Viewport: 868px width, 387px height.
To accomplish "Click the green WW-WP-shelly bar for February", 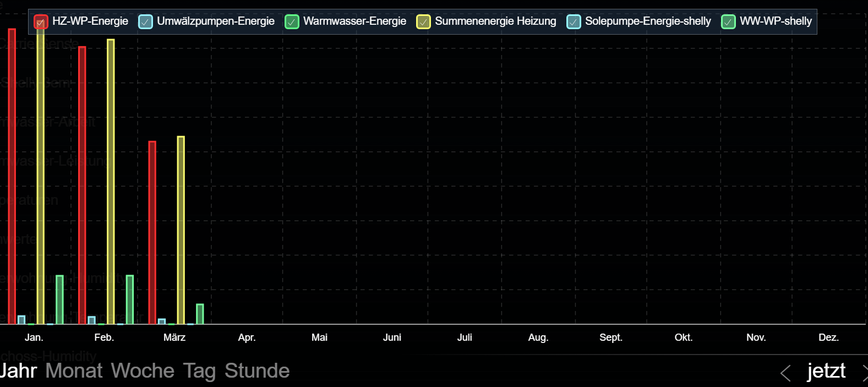I will tap(130, 299).
